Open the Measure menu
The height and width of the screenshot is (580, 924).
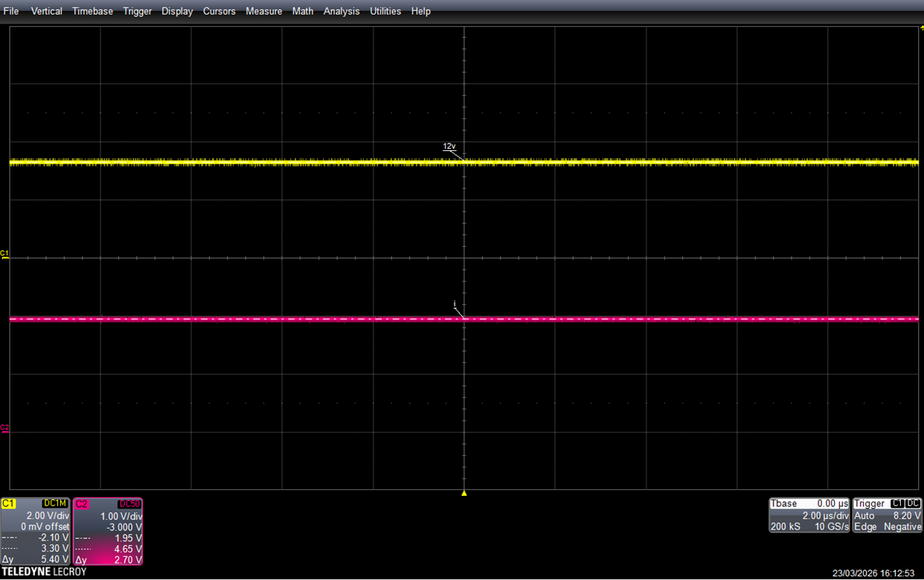(264, 11)
